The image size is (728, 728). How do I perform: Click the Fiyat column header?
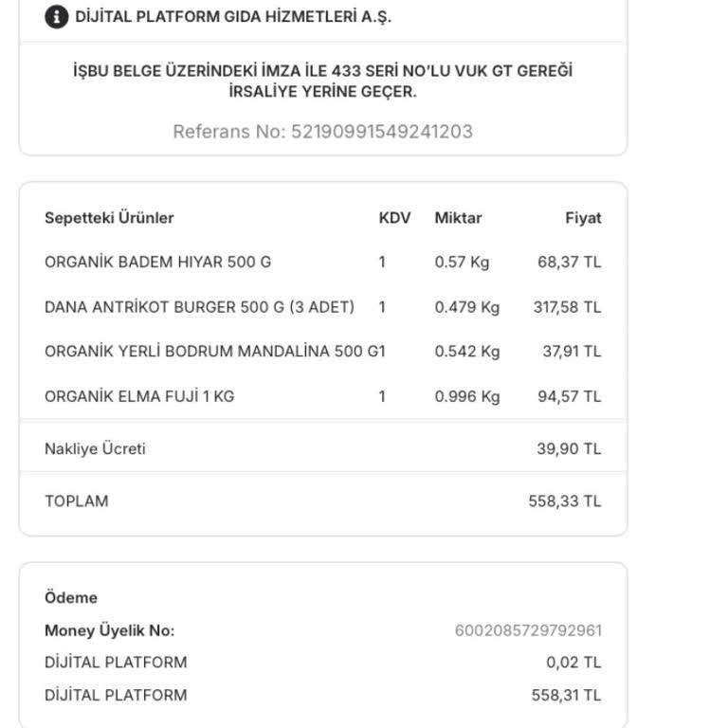pos(583,218)
